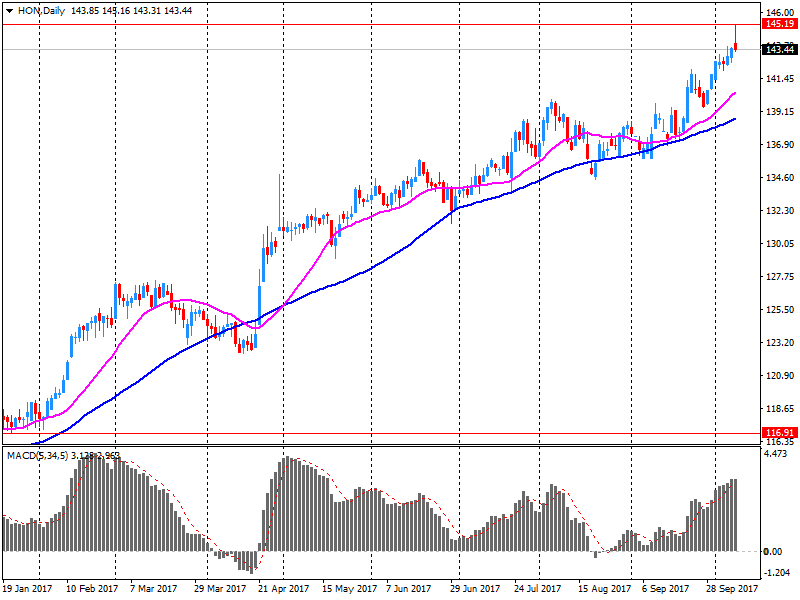Select the 145.19 red price label
This screenshot has height=600, width=800.
coord(780,24)
